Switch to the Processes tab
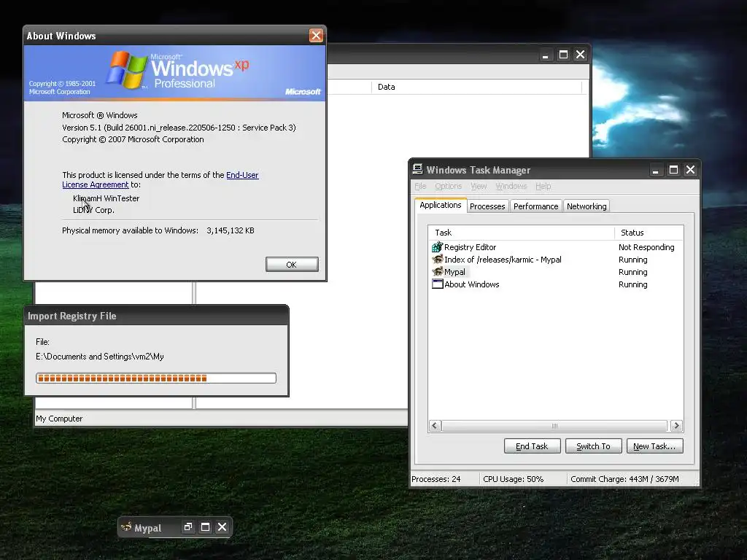747x560 pixels. [x=487, y=206]
